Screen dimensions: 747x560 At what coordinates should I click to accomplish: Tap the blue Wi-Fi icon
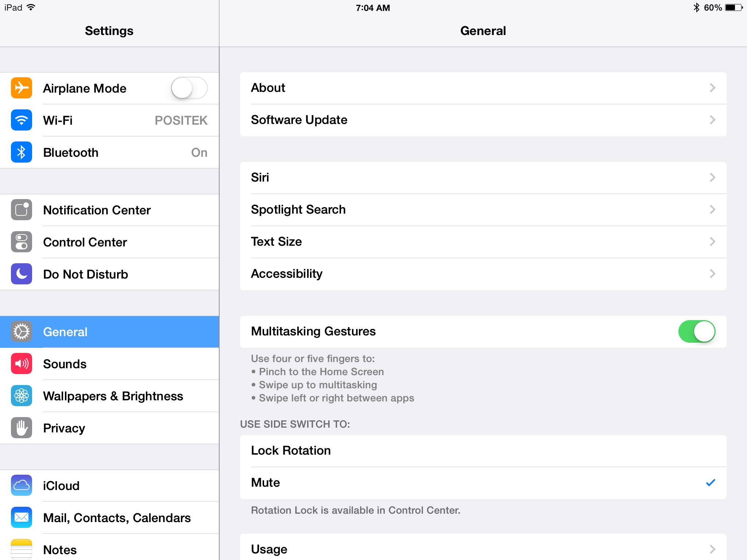coord(22,120)
